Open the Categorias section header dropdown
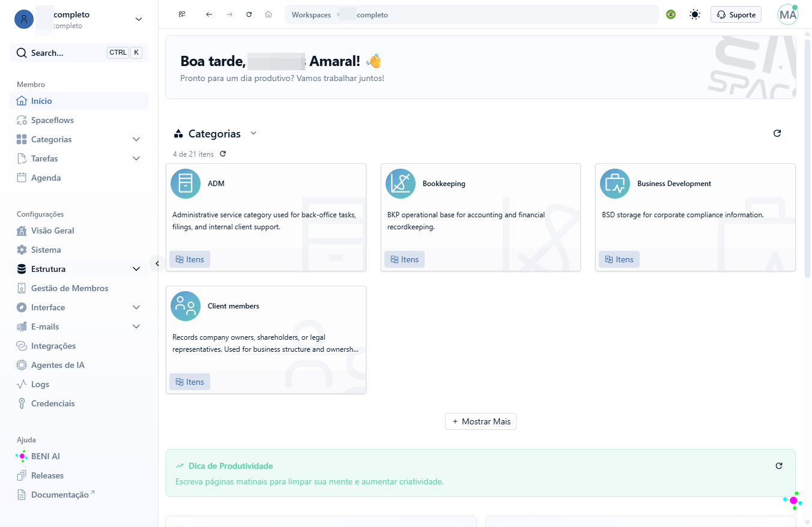812x527 pixels. click(253, 133)
